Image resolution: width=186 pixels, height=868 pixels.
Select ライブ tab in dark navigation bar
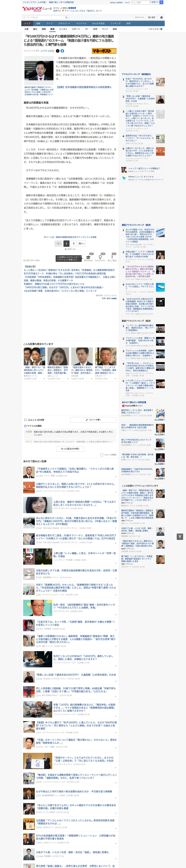pos(49,23)
